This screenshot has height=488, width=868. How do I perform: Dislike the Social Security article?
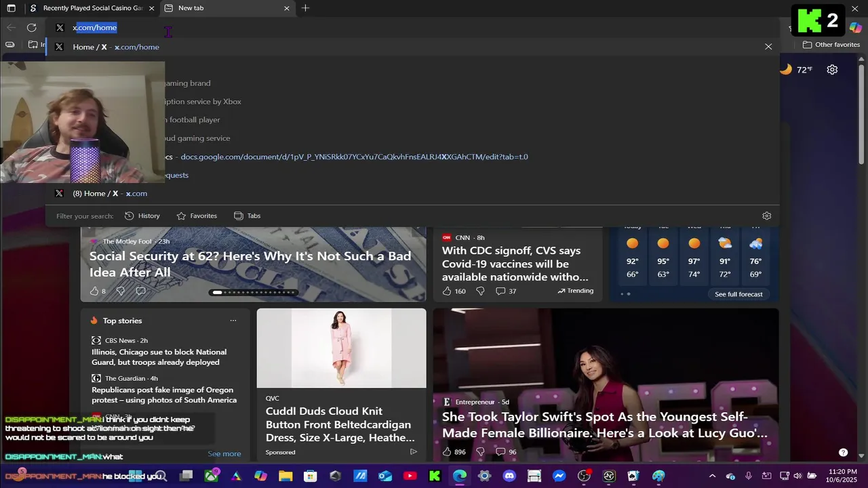pos(120,291)
